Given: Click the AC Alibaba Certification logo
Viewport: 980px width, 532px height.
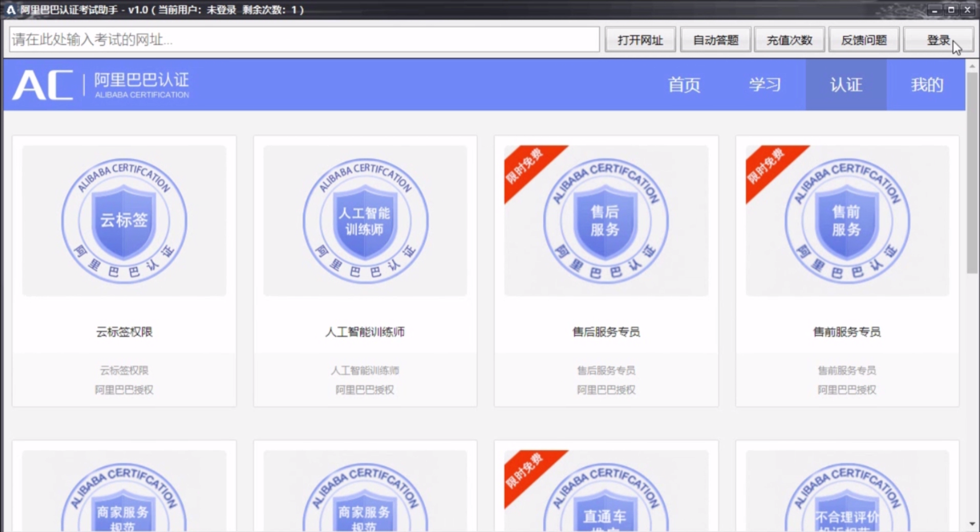Looking at the screenshot, I should [101, 84].
